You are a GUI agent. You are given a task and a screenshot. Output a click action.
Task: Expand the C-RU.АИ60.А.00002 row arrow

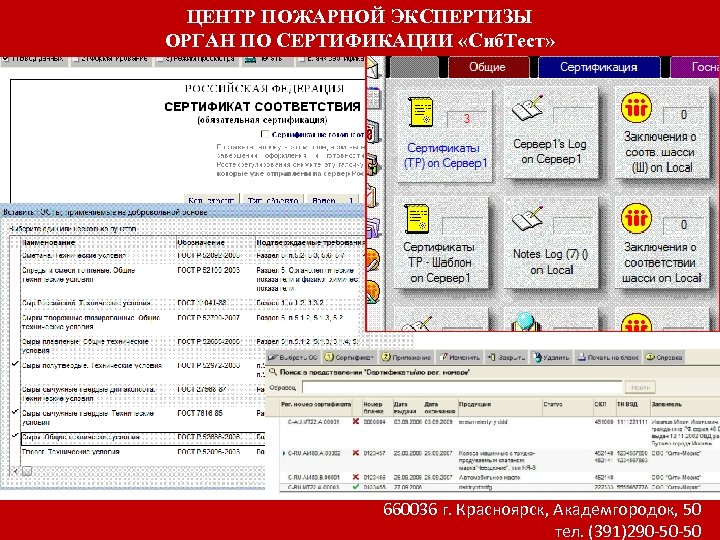tap(284, 453)
